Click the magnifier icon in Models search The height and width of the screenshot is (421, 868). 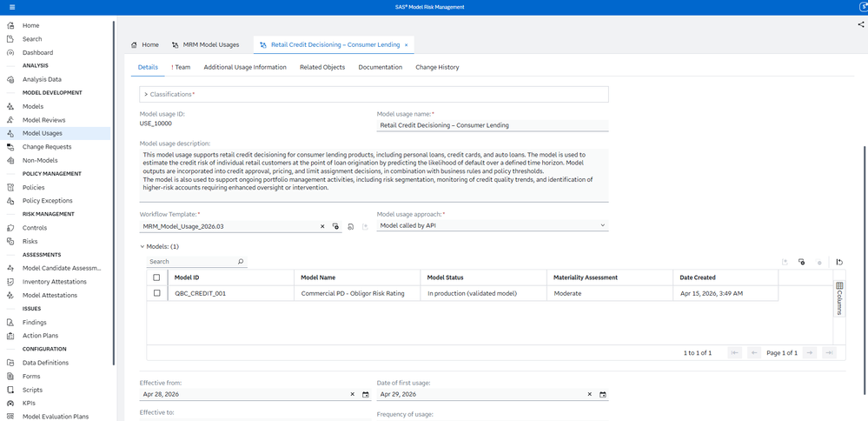click(x=241, y=262)
